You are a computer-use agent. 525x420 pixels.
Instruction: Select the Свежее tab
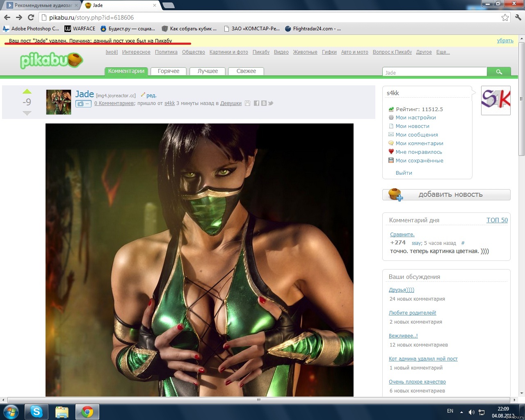click(x=246, y=71)
